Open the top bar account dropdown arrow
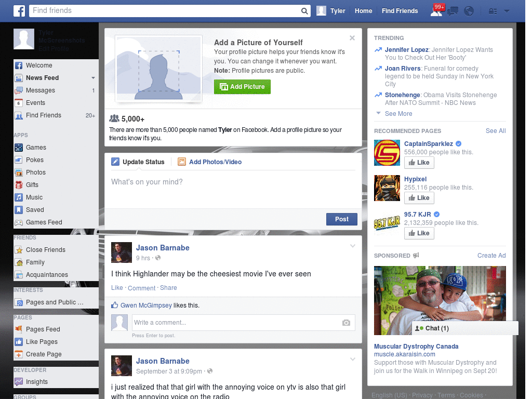This screenshot has height=399, width=532. (x=507, y=11)
